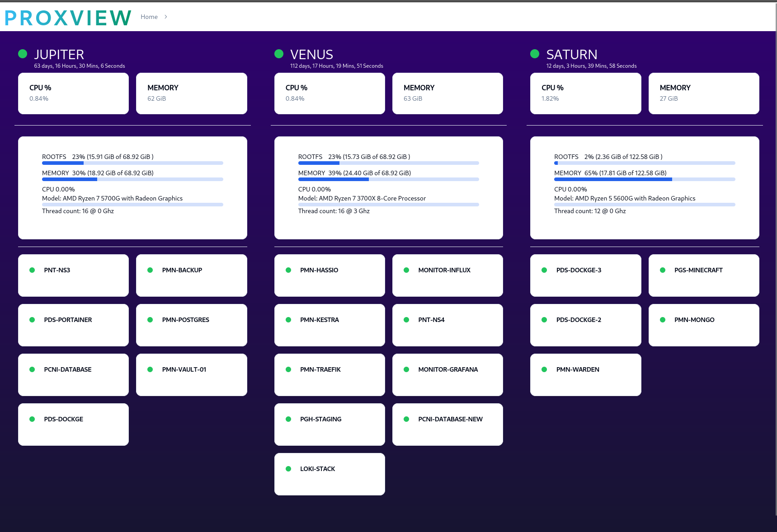Select the PMN-BACKUP container card
This screenshot has width=777, height=532.
(191, 275)
